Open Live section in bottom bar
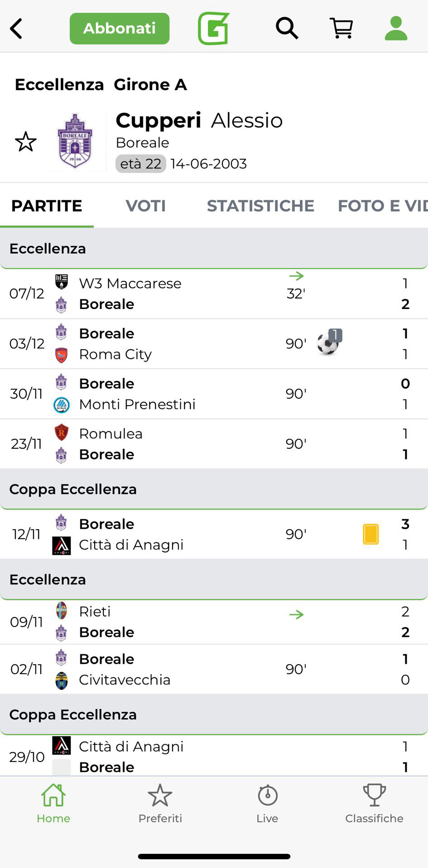 coord(267,804)
